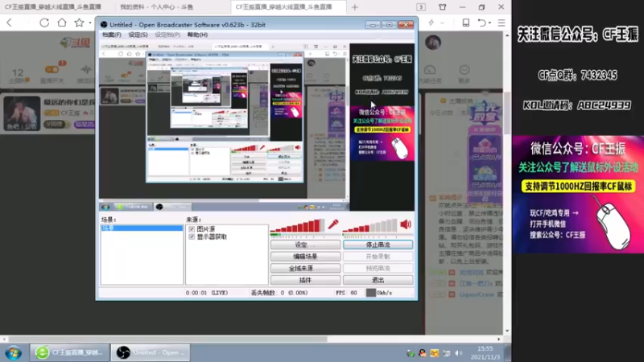Screen dimensions: 644x362
Task: Expand dropdown beside undo-close arrow
Action: click(x=489, y=23)
